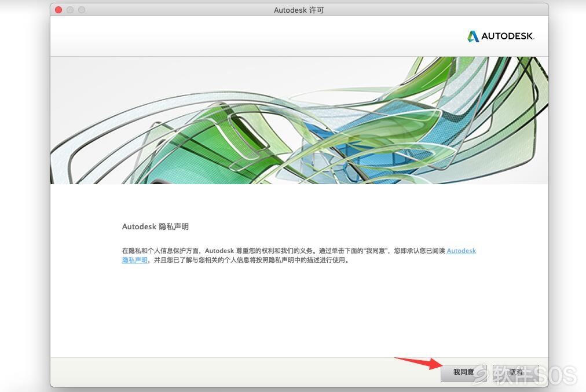The image size is (586, 392).
Task: Click the Autodesk logo in the header
Action: tap(501, 36)
